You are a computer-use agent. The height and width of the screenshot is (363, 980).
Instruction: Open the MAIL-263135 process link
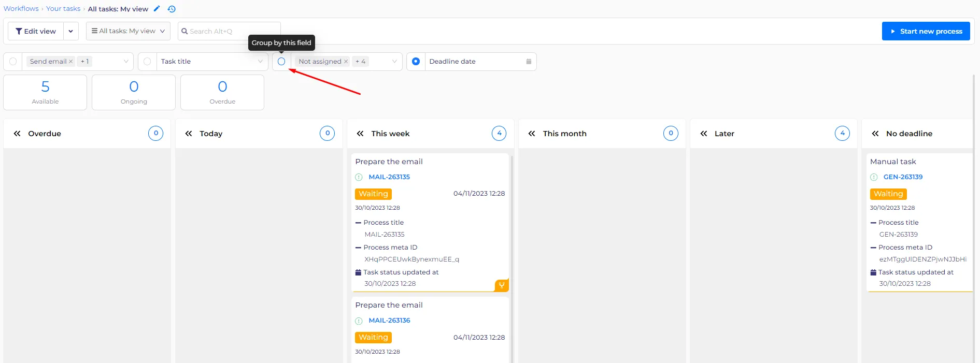pos(389,177)
